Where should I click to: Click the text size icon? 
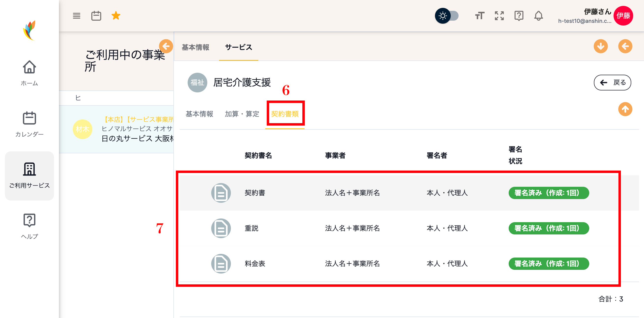479,16
